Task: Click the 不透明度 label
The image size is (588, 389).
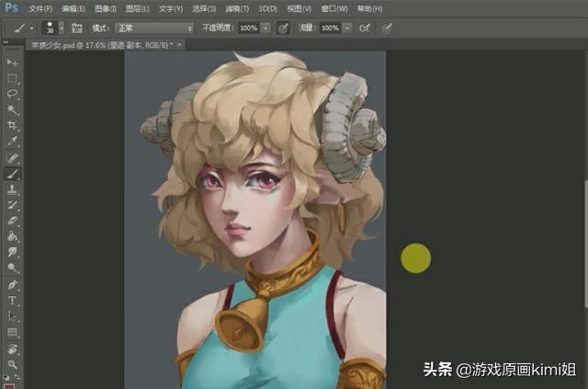Action: click(x=218, y=28)
